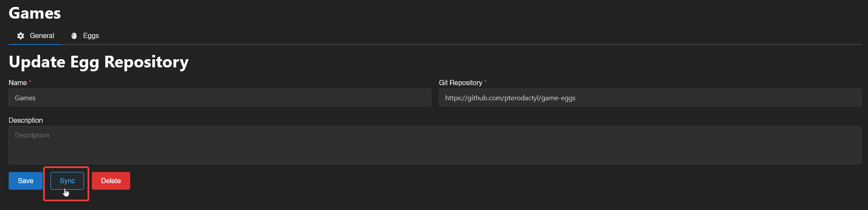Click the gear icon on General tab
The width and height of the screenshot is (868, 210).
(x=21, y=36)
